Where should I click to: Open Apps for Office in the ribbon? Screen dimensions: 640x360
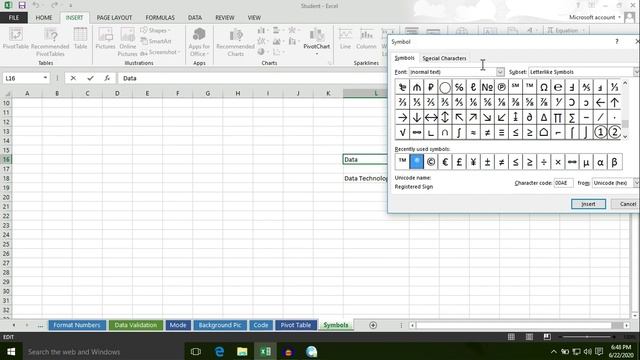199,42
